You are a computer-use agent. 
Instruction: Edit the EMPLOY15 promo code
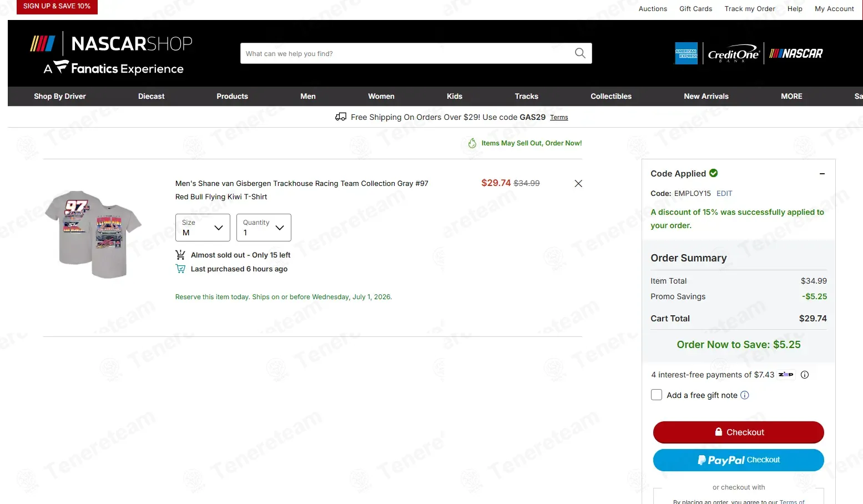tap(724, 193)
